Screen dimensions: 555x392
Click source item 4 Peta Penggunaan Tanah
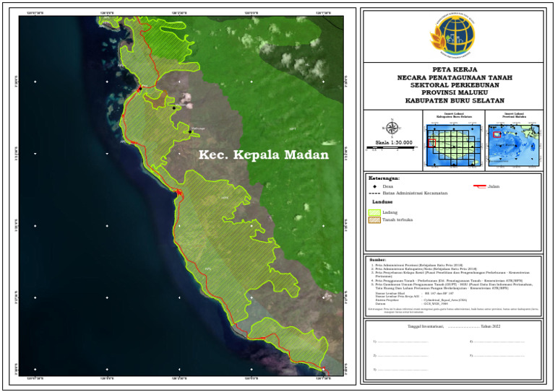tap(447, 281)
